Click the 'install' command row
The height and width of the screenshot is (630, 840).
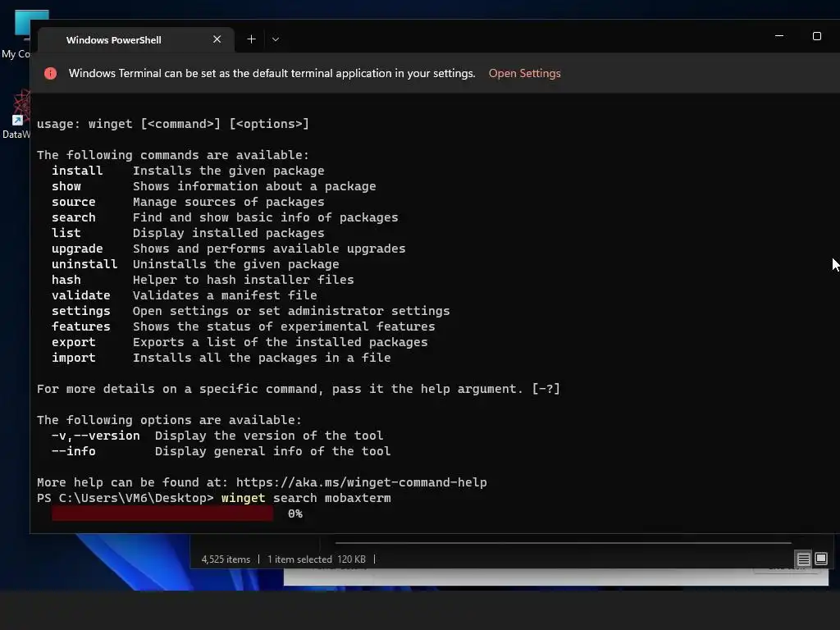(x=188, y=171)
